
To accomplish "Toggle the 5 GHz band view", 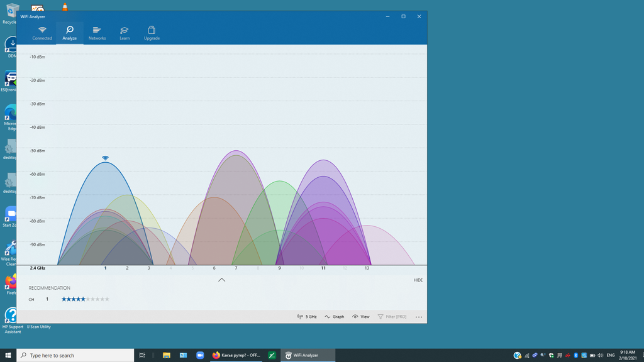I will point(307,317).
